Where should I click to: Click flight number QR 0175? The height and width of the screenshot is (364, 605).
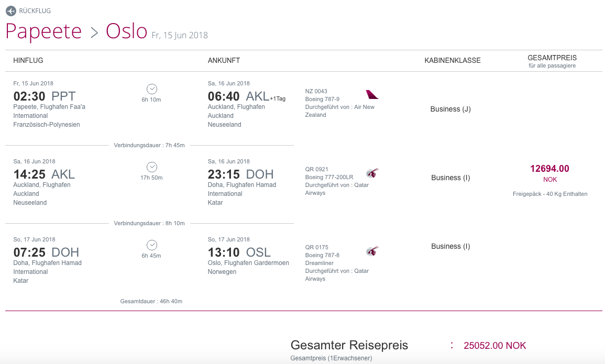coord(316,248)
